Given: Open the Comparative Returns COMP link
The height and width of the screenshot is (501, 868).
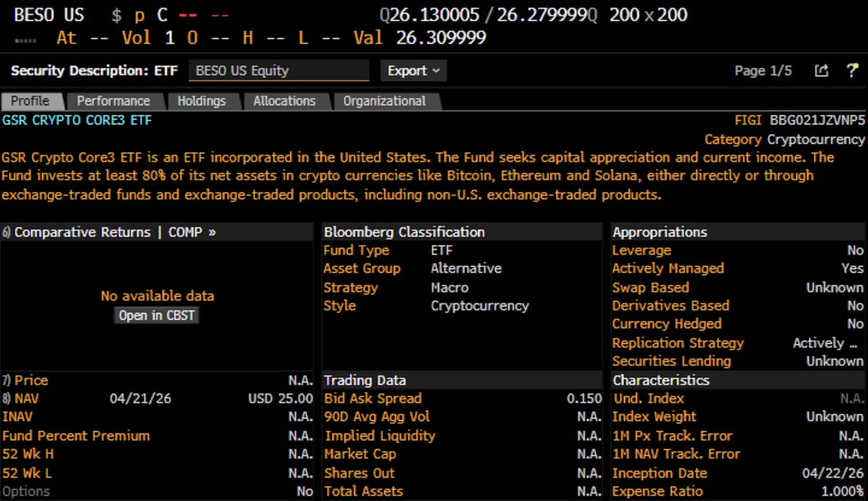Looking at the screenshot, I should pos(114,232).
